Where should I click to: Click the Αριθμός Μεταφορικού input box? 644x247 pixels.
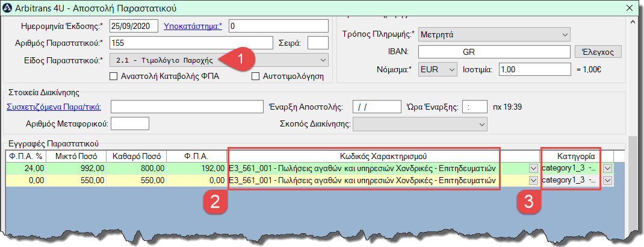coord(130,123)
